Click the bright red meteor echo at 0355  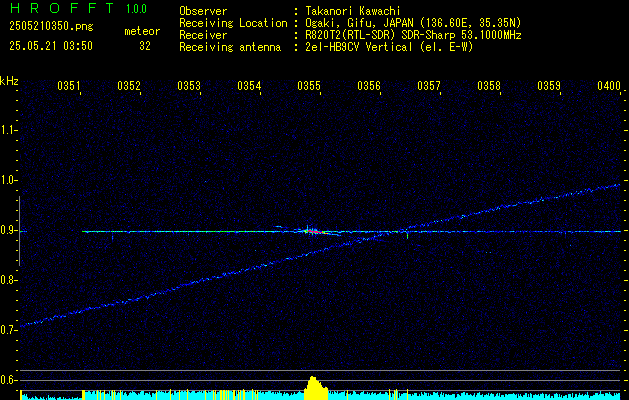(315, 231)
